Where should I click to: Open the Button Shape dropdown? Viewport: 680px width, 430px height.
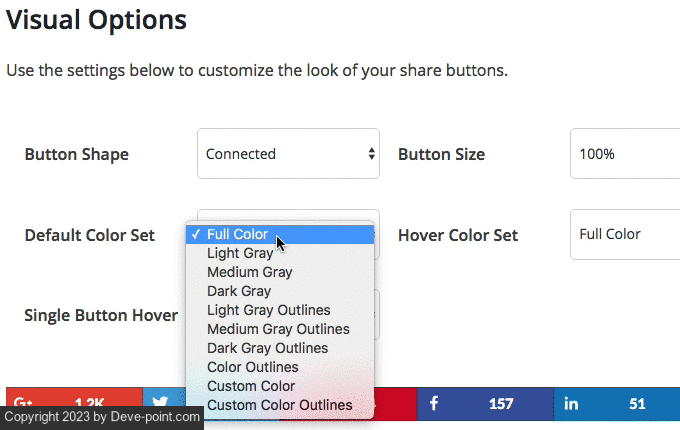(x=288, y=154)
